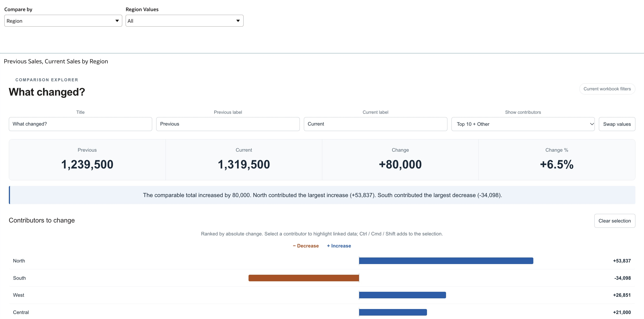Click the Previous Sales, Current Sales by Region title
The image size is (644, 319).
click(x=56, y=61)
